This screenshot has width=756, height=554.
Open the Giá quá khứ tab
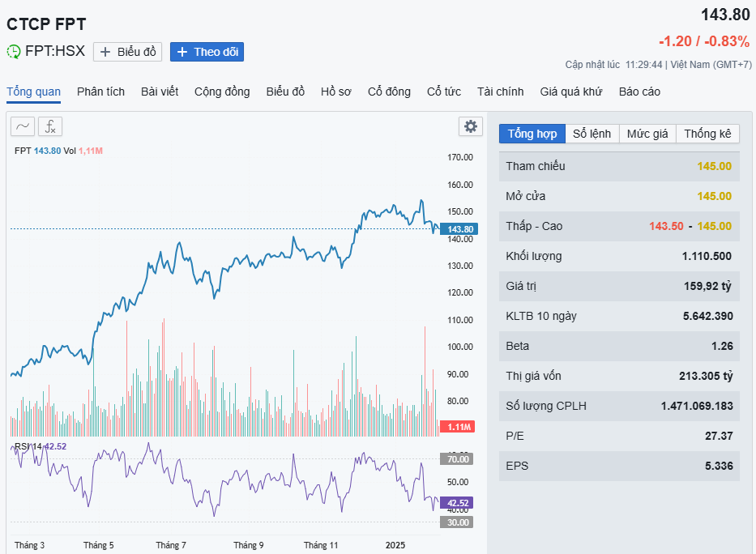pos(571,92)
